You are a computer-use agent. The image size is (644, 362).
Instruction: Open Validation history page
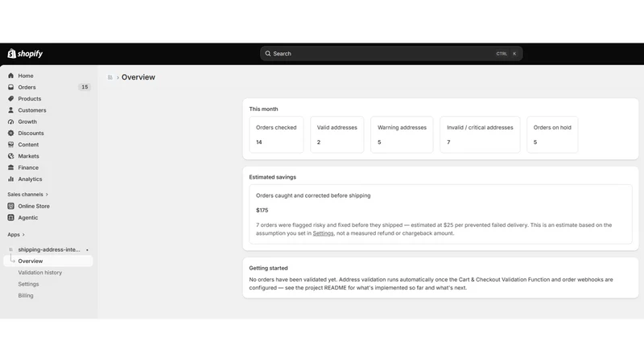[x=39, y=273]
